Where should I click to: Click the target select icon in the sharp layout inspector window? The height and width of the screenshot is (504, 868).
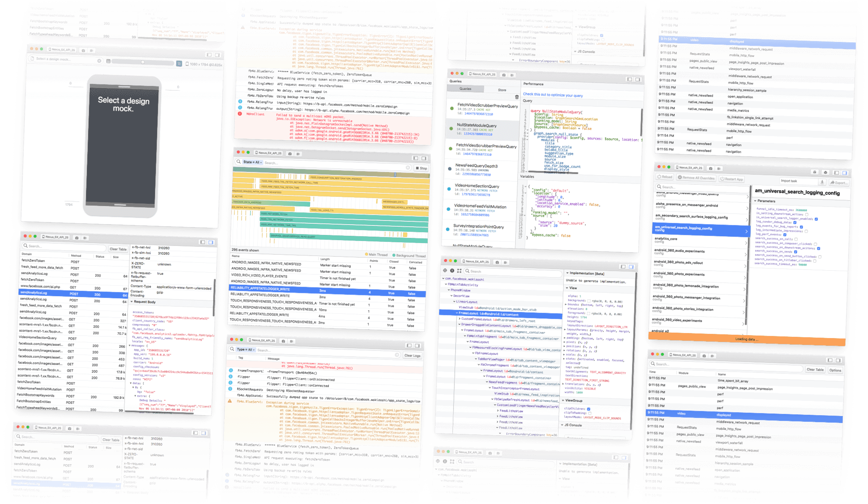point(445,270)
